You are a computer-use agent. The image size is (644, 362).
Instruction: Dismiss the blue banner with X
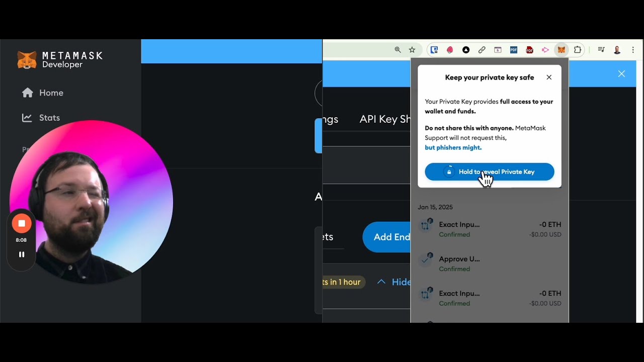[621, 74]
